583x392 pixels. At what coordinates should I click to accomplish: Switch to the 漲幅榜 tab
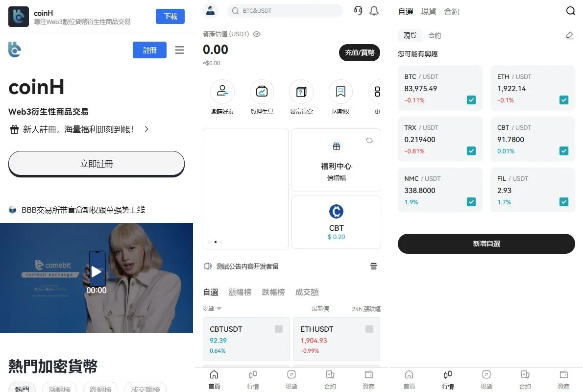(240, 292)
